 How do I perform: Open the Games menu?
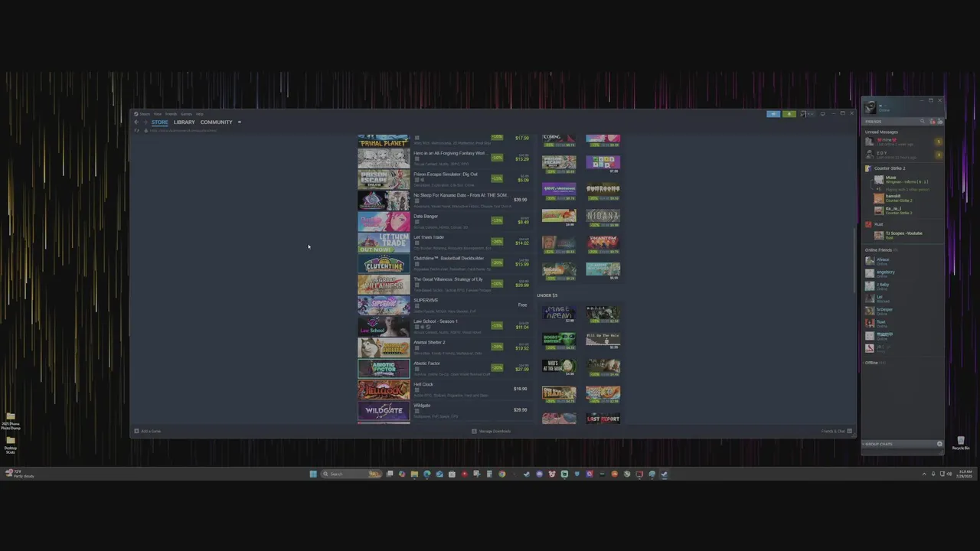pyautogui.click(x=186, y=114)
